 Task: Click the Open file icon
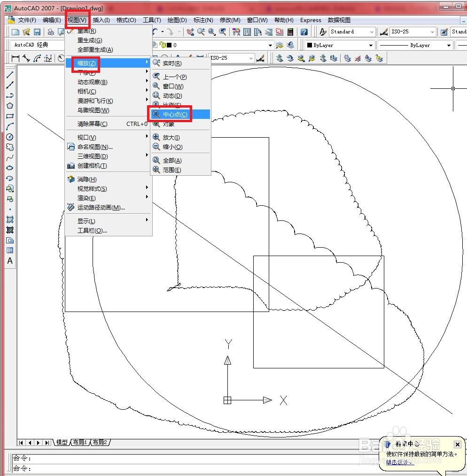[x=26, y=32]
